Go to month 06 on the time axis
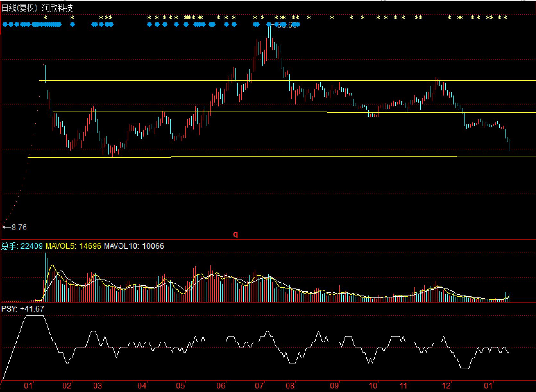536x392 pixels. coord(221,386)
